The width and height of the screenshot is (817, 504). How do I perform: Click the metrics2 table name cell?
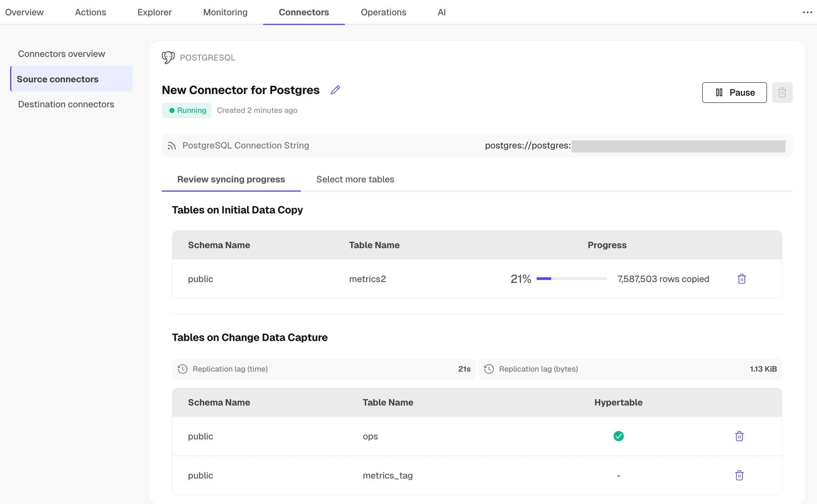click(367, 279)
